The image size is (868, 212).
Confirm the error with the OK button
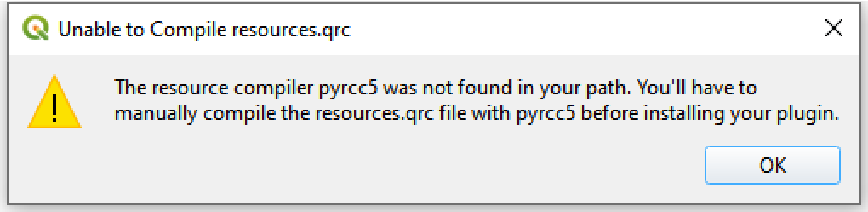[773, 165]
